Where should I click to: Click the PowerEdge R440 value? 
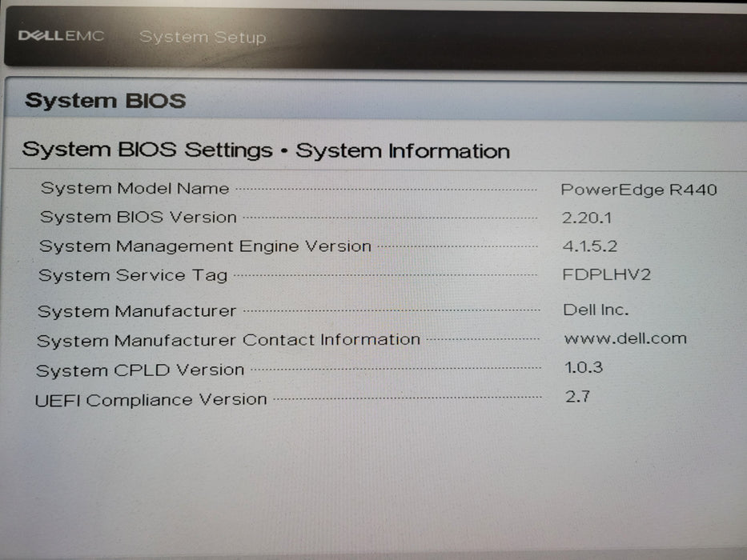(639, 190)
